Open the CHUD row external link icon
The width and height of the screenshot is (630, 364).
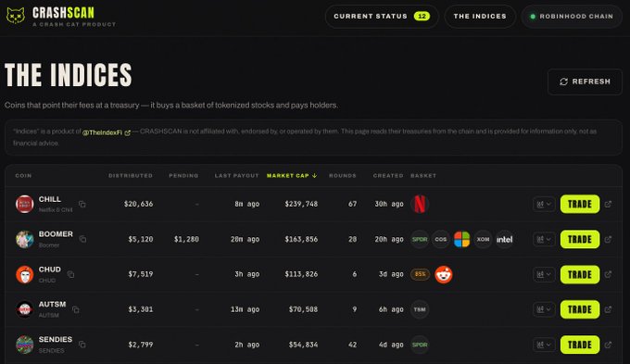608,274
